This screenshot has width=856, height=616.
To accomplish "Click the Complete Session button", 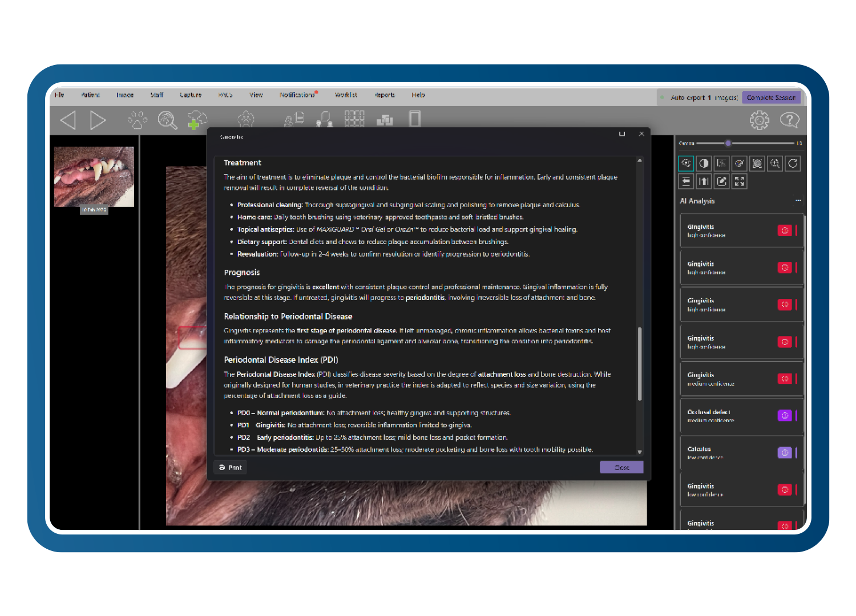I will (x=771, y=98).
